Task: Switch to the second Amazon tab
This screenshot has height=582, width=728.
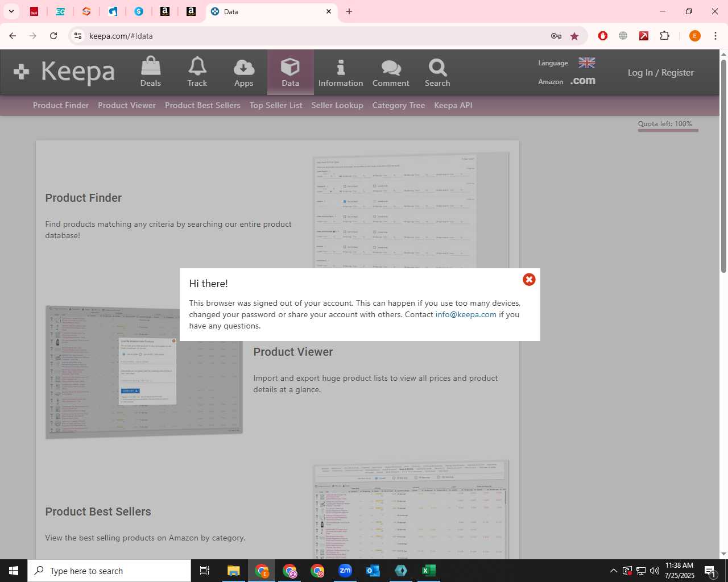Action: coord(191,11)
